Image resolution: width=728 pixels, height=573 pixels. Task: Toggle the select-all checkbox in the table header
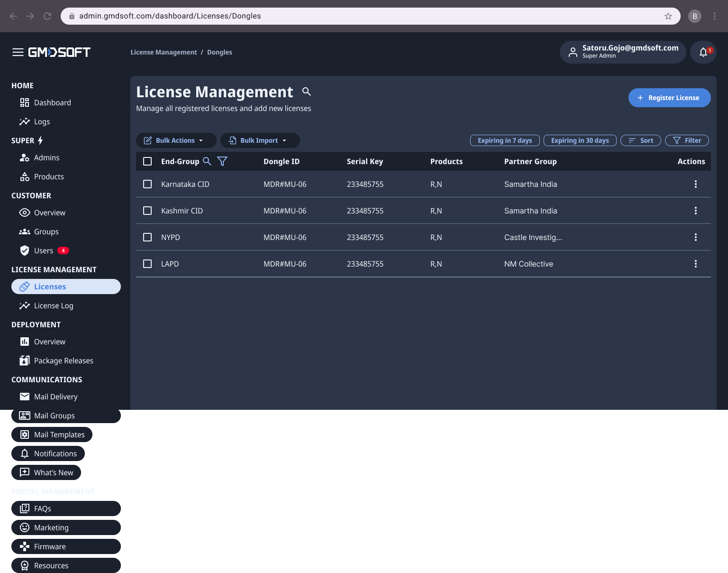(x=147, y=161)
